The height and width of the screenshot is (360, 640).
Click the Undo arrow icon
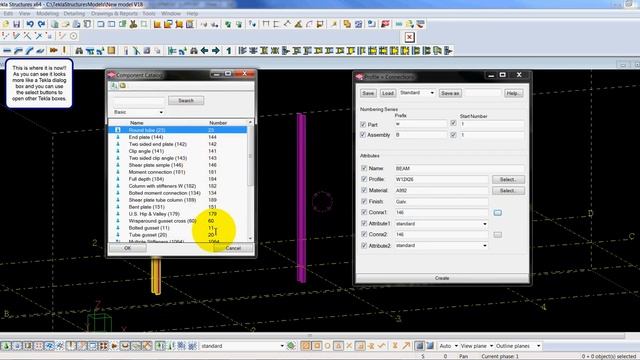[x=30, y=24]
